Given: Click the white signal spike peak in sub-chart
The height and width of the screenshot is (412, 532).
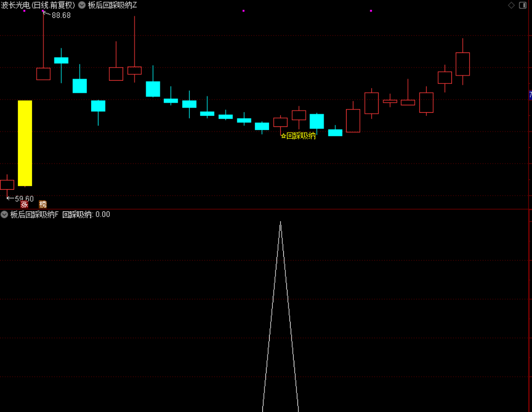Looking at the screenshot, I should pos(281,222).
